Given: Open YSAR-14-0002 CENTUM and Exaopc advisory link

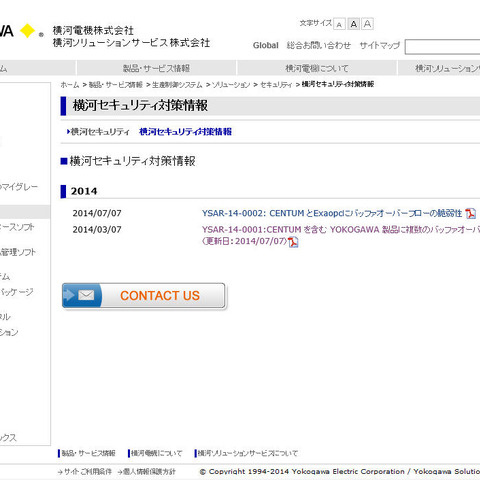Looking at the screenshot, I should (x=332, y=213).
